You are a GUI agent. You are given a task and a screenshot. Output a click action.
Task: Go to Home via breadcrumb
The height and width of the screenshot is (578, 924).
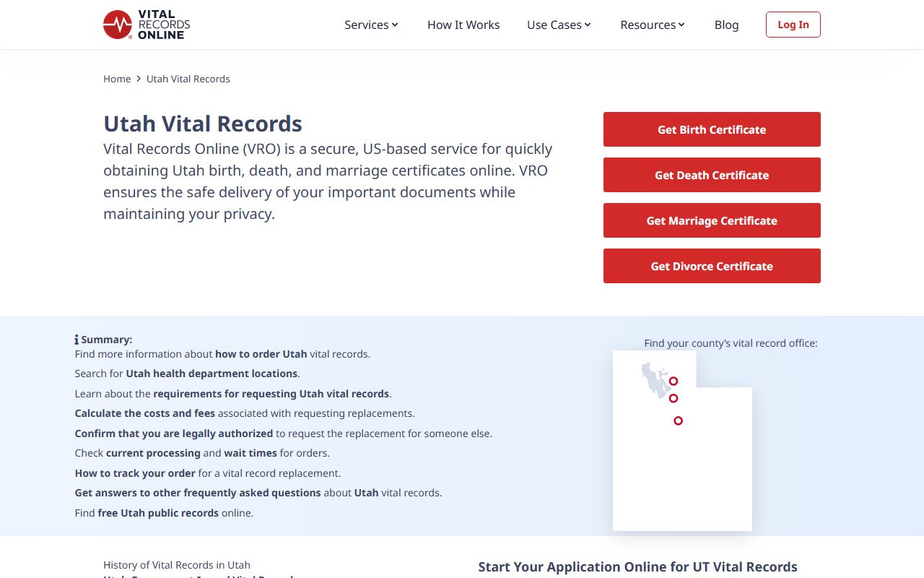click(117, 79)
